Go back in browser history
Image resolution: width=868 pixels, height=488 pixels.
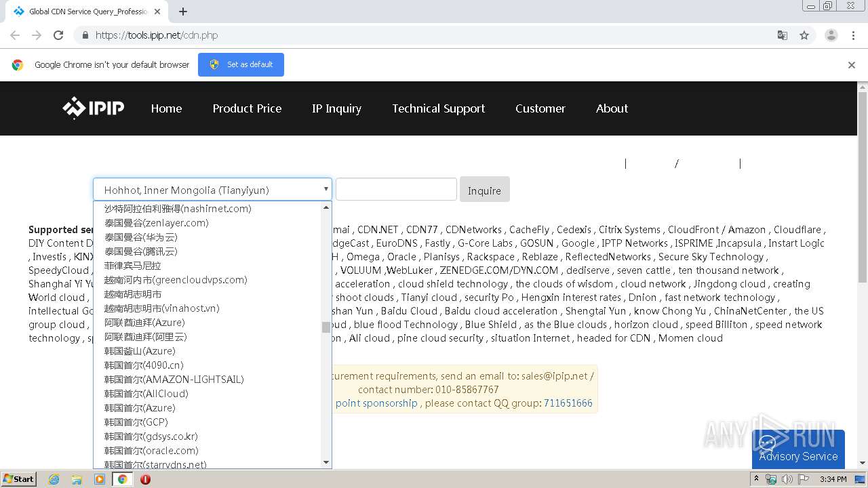pos(15,35)
